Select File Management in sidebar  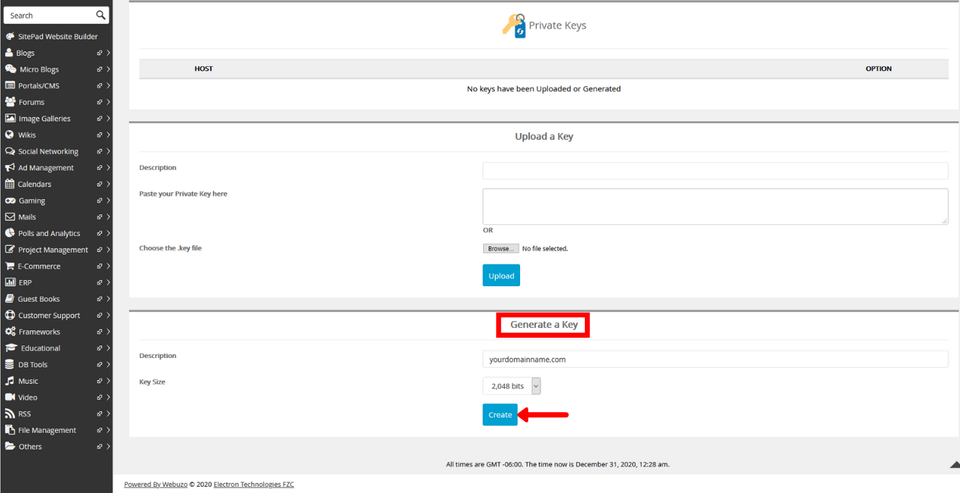point(46,430)
